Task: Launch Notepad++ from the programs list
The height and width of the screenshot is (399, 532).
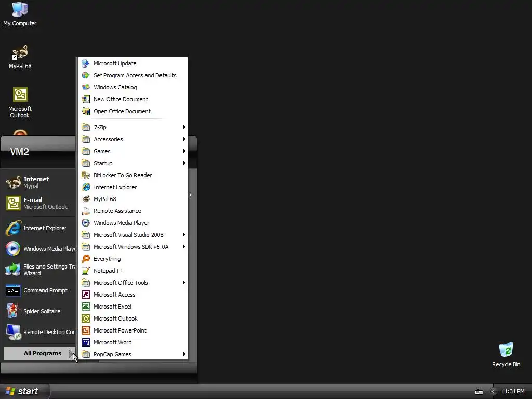Action: (133, 271)
